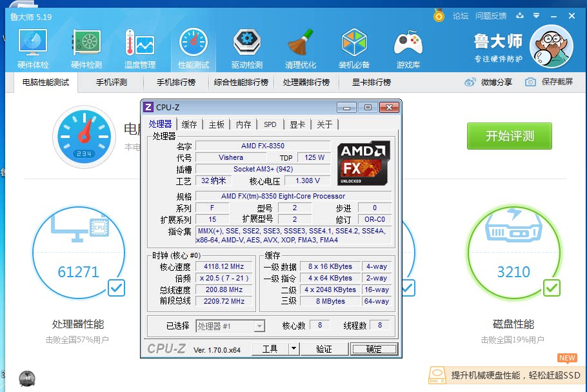
Task: Click the 微博分享 text link
Action: (497, 82)
